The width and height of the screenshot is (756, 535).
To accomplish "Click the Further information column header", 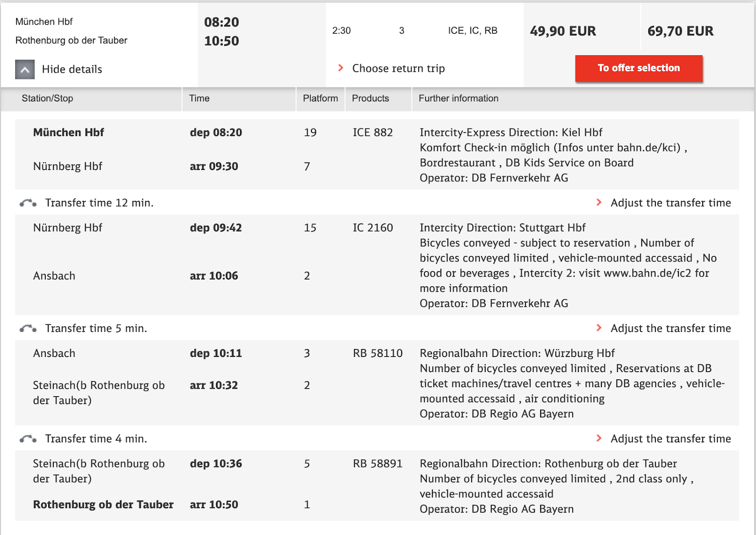I will point(458,98).
